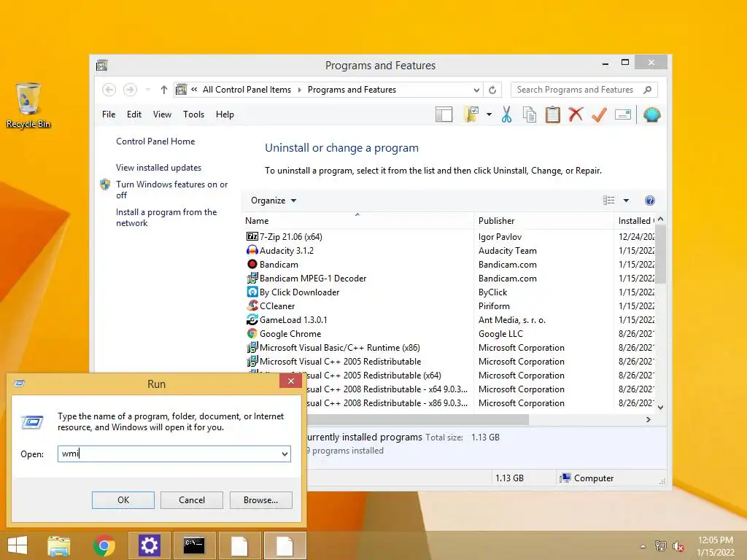Viewport: 747px width, 560px height.
Task: Click the blue shell globe toolbar icon
Action: 651,114
